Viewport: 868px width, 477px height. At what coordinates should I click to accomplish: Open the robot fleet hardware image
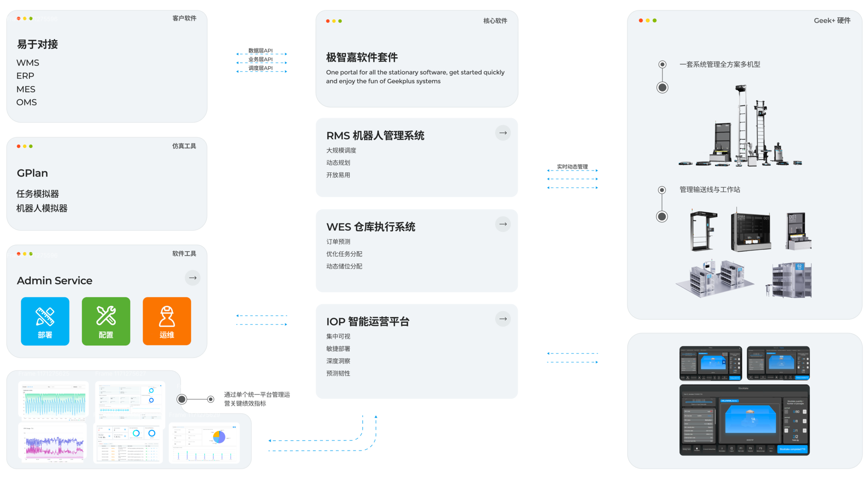pyautogui.click(x=740, y=125)
